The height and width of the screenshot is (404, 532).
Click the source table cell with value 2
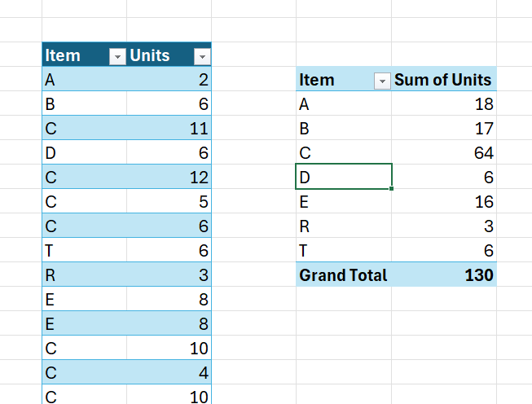[x=169, y=79]
